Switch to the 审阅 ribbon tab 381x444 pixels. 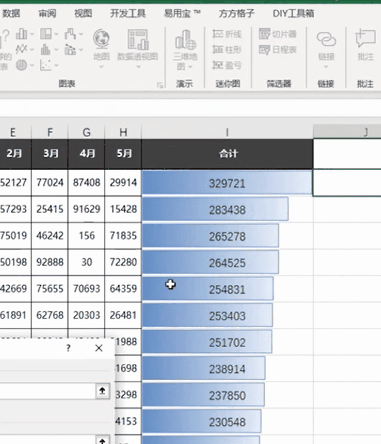click(x=47, y=13)
